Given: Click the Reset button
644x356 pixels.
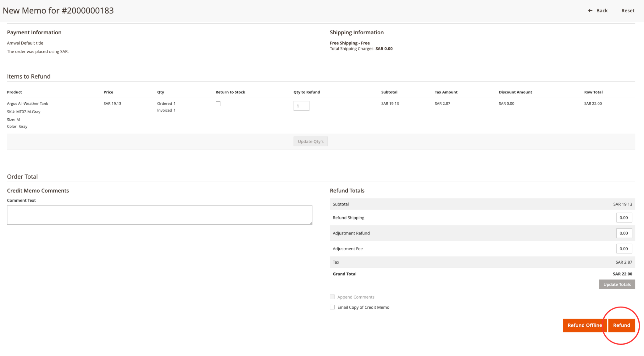Looking at the screenshot, I should (628, 11).
